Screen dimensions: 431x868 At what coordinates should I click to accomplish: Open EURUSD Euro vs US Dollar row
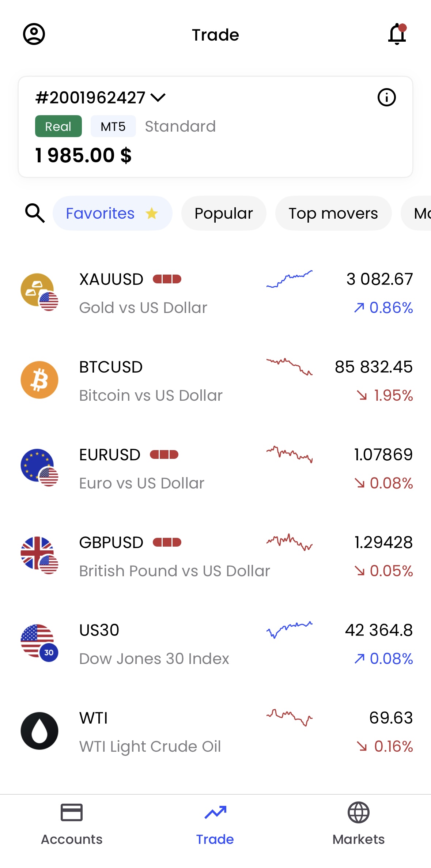pos(216,468)
